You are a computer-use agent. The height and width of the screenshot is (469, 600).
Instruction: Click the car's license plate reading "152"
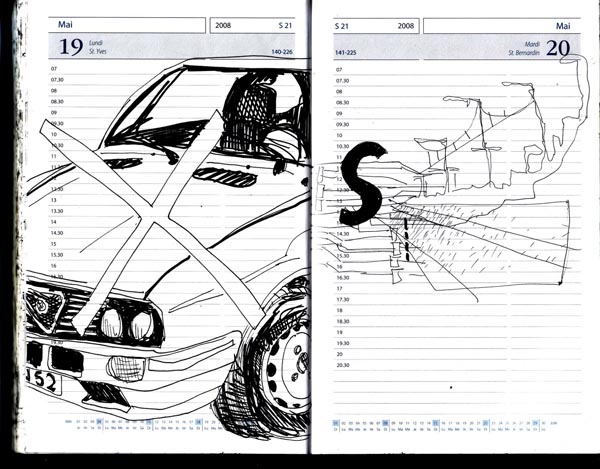pos(43,380)
